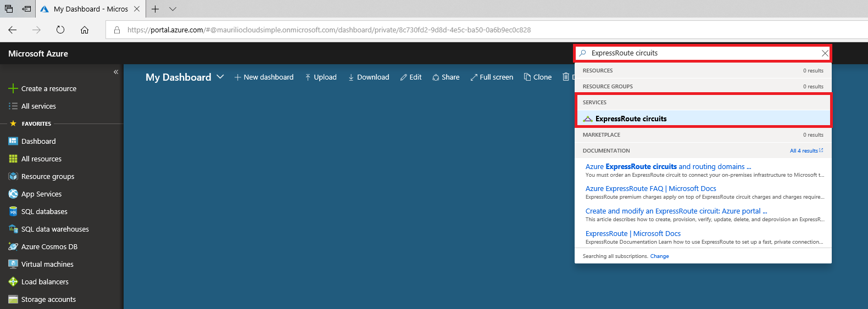
Task: Click Edit dashboard pencil button
Action: (x=411, y=77)
